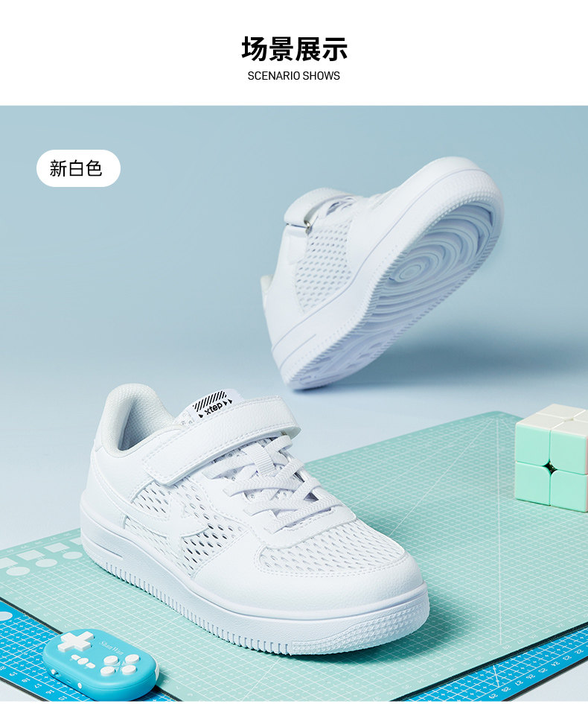588x715 pixels.
Task: Click the SCENARIO SHOWS subtitle text
Action: [294, 76]
